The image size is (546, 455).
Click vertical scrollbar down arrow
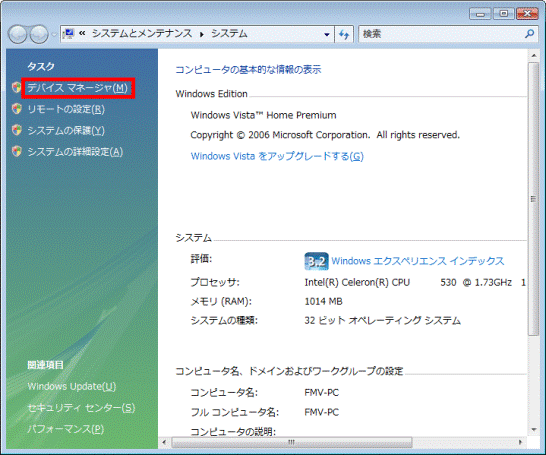point(533,430)
